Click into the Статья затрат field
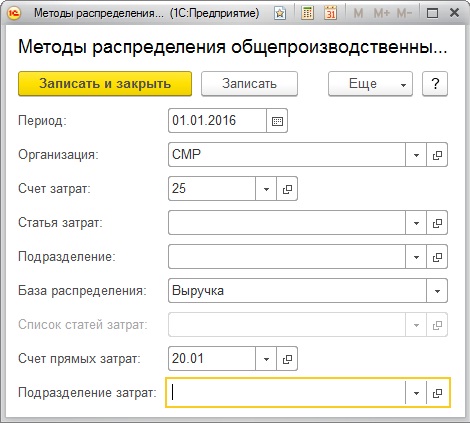 coord(287,223)
